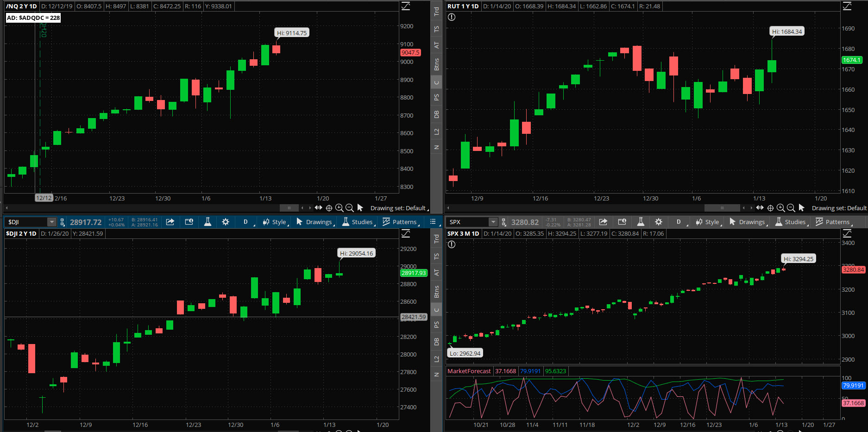The image size is (868, 432).
Task: Expand the SPX symbol dropdown arrow
Action: click(x=493, y=222)
